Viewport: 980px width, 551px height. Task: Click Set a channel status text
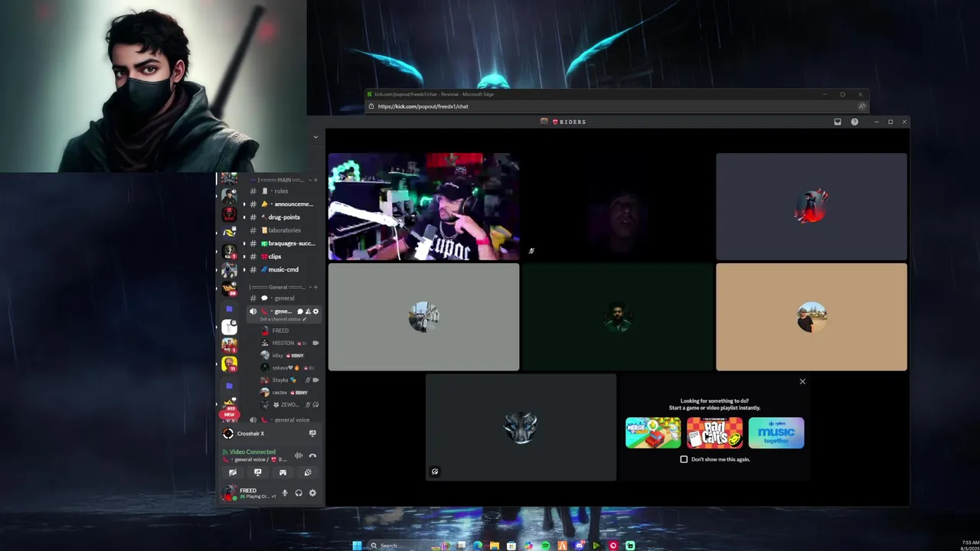point(281,319)
